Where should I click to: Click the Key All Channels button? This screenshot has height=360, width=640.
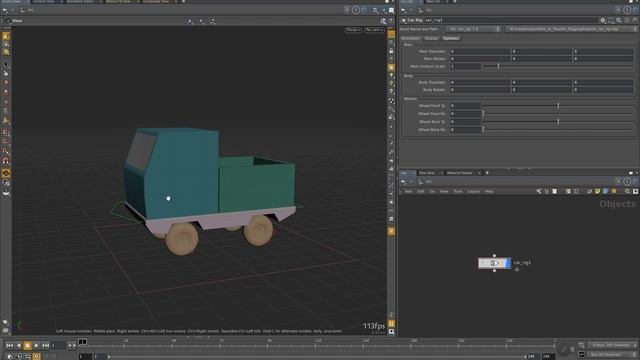[612, 355]
